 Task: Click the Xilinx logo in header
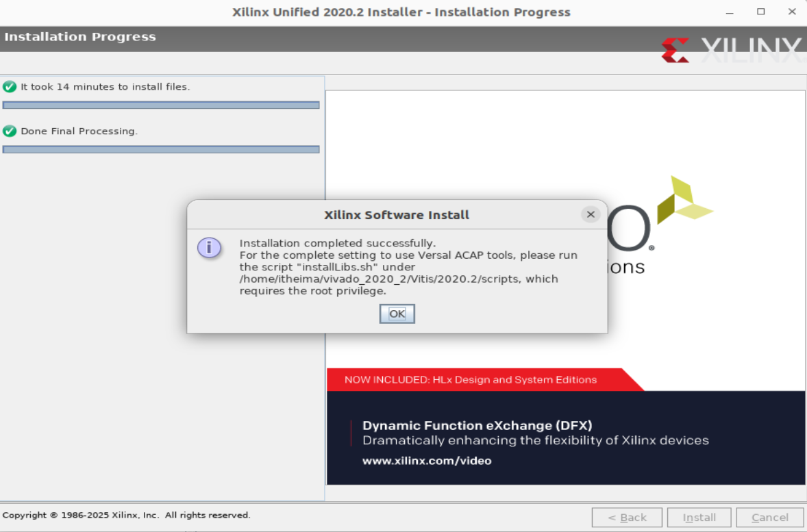coord(733,51)
